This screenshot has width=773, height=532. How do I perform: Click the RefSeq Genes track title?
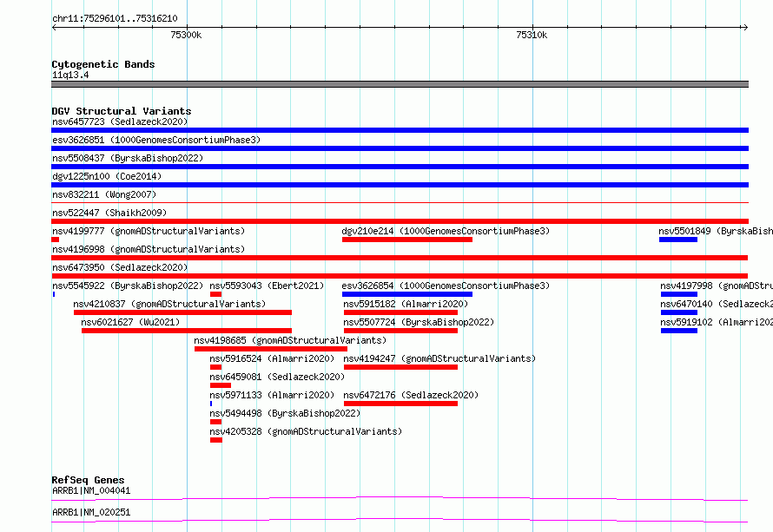click(x=88, y=480)
